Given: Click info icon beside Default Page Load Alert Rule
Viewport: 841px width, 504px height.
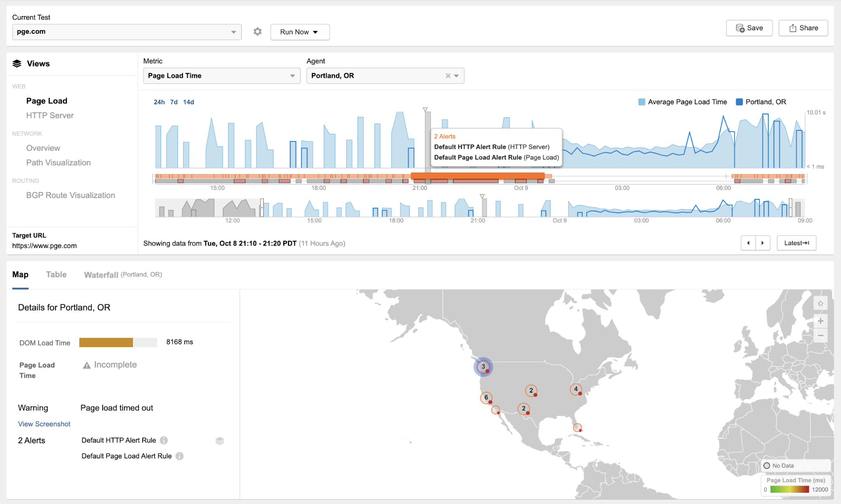Looking at the screenshot, I should point(180,456).
